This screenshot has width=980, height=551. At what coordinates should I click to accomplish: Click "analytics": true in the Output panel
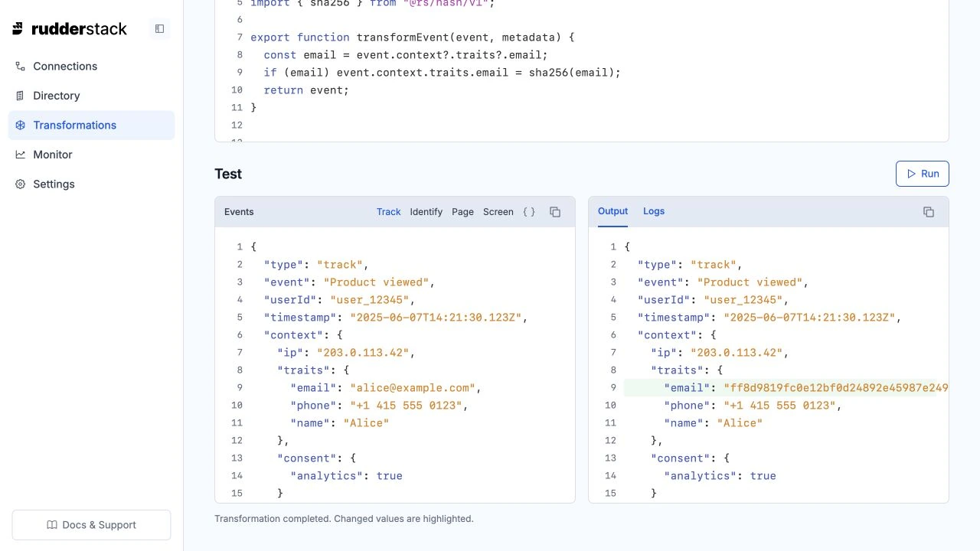(720, 476)
